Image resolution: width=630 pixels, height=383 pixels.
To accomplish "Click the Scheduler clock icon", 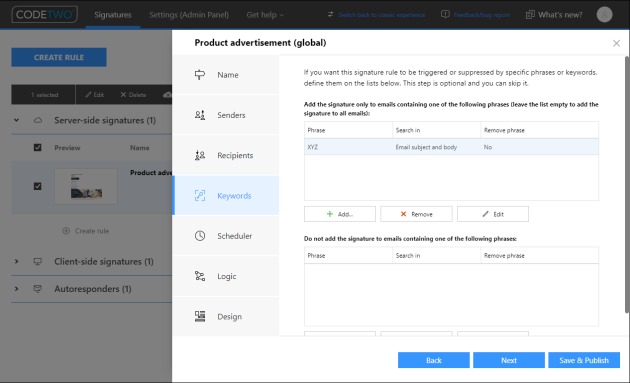I will (x=200, y=236).
